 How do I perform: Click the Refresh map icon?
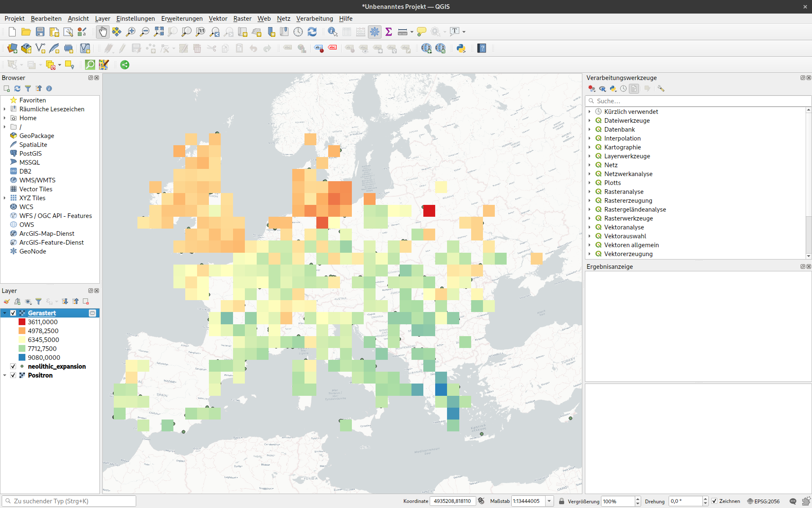pos(312,32)
